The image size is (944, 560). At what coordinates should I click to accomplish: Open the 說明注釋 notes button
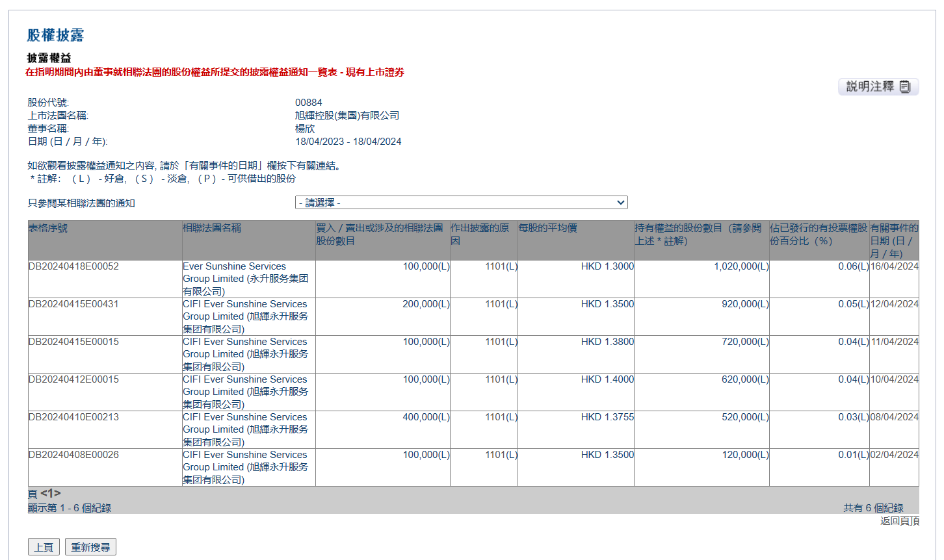tap(878, 86)
